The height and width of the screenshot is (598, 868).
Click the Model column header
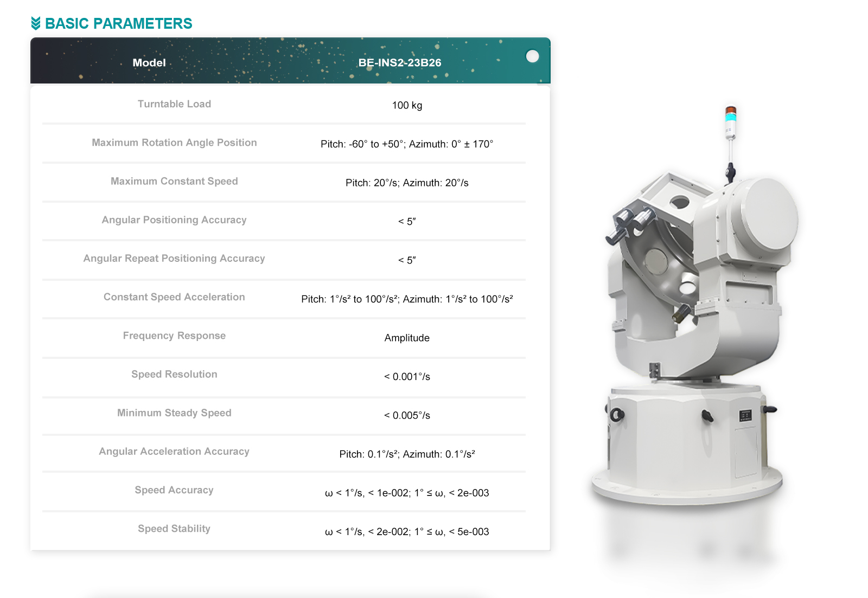pos(149,63)
